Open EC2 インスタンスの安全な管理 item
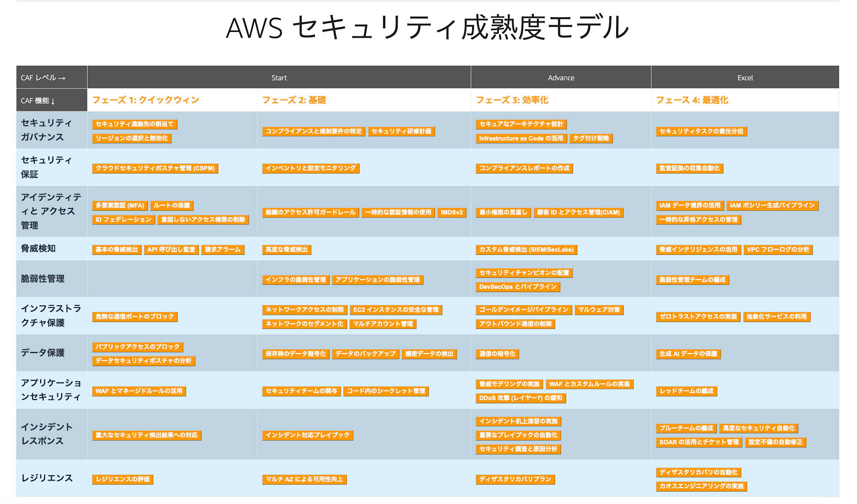 tap(396, 310)
